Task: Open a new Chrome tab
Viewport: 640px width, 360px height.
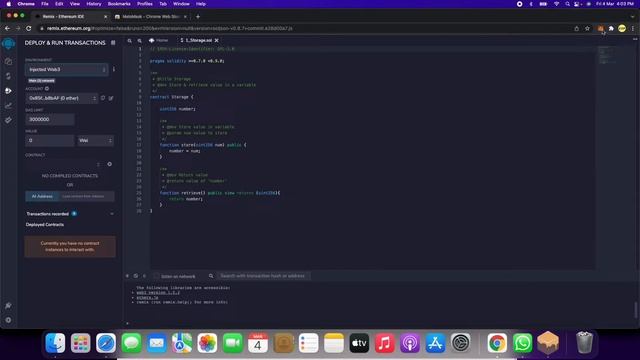Action: click(x=198, y=16)
